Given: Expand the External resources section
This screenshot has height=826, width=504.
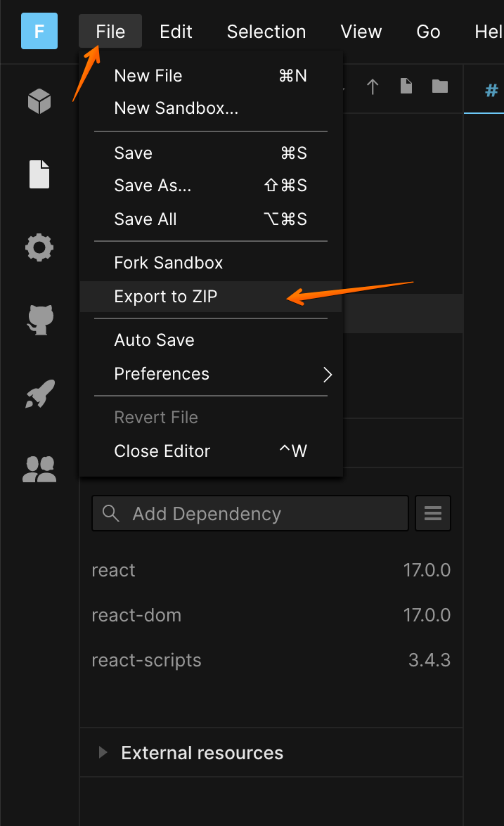Looking at the screenshot, I should tap(104, 753).
